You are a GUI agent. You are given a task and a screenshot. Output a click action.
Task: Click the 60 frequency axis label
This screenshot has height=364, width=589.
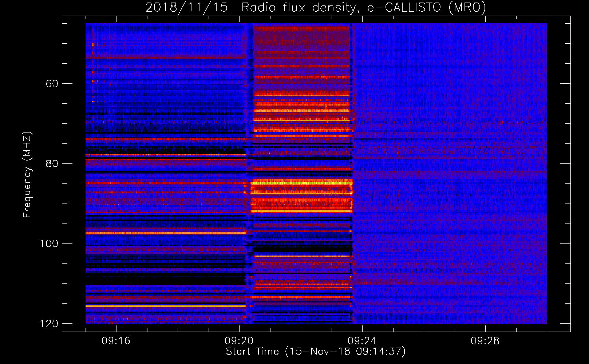coord(52,84)
